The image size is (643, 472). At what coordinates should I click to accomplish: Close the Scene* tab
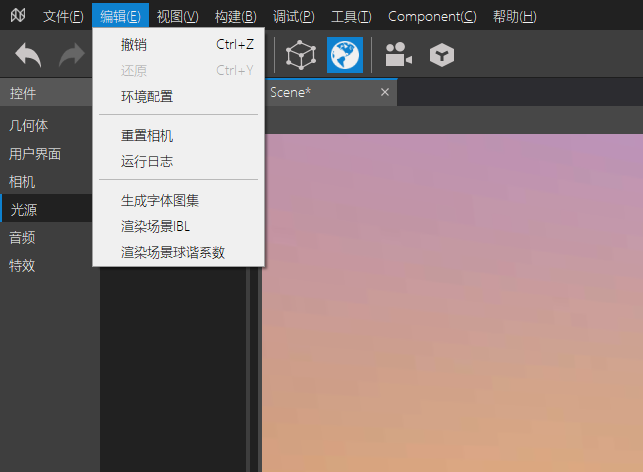385,92
